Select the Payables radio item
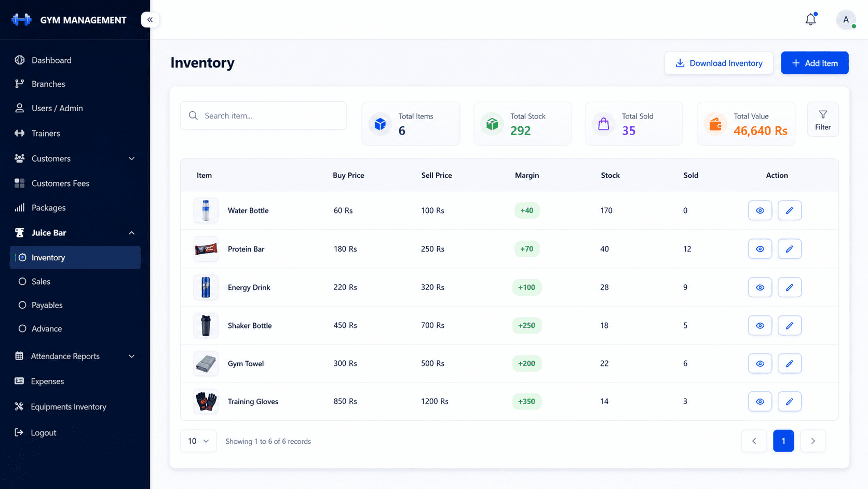The height and width of the screenshot is (489, 868). pos(22,305)
